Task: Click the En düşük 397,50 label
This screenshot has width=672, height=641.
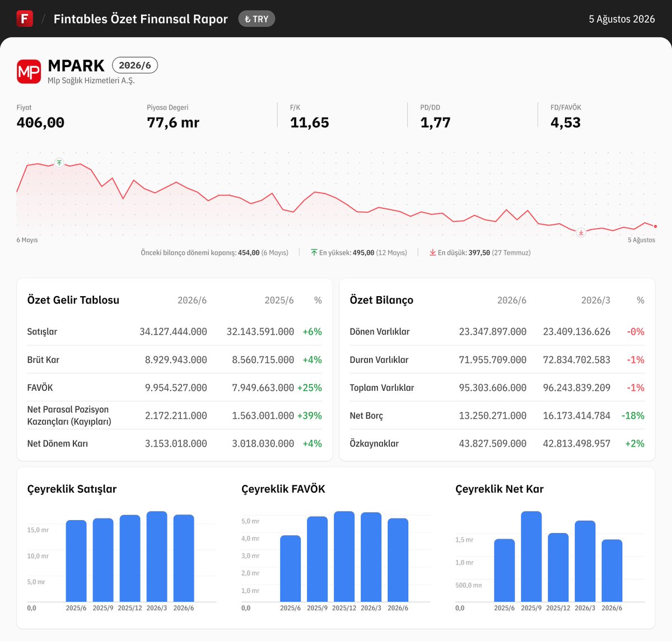Action: pos(484,252)
